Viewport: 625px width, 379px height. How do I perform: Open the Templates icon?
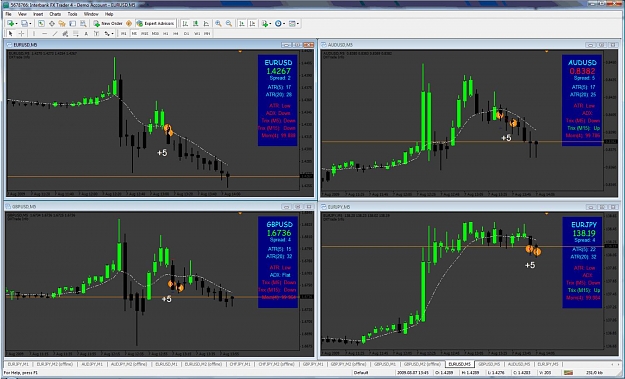pyautogui.click(x=292, y=24)
